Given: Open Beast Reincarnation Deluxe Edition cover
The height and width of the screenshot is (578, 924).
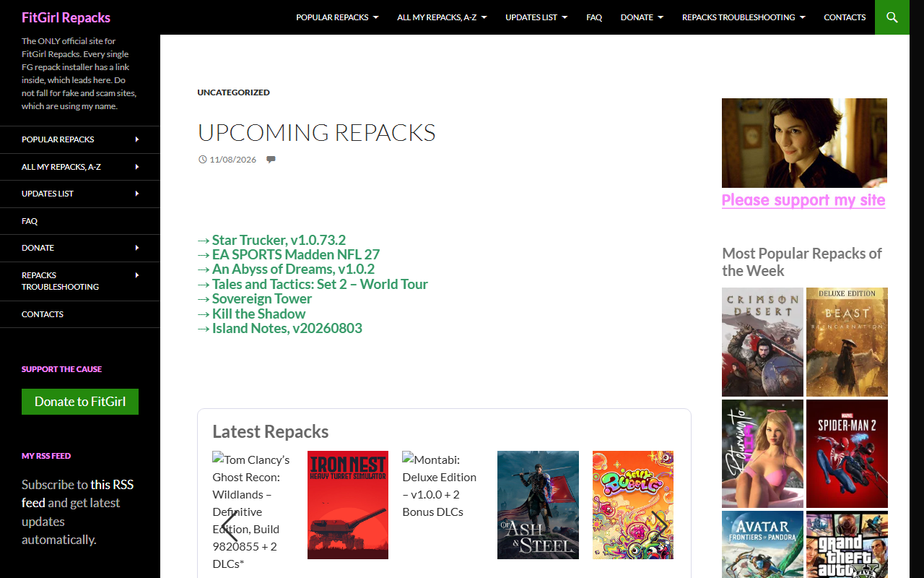Looking at the screenshot, I should pyautogui.click(x=847, y=342).
